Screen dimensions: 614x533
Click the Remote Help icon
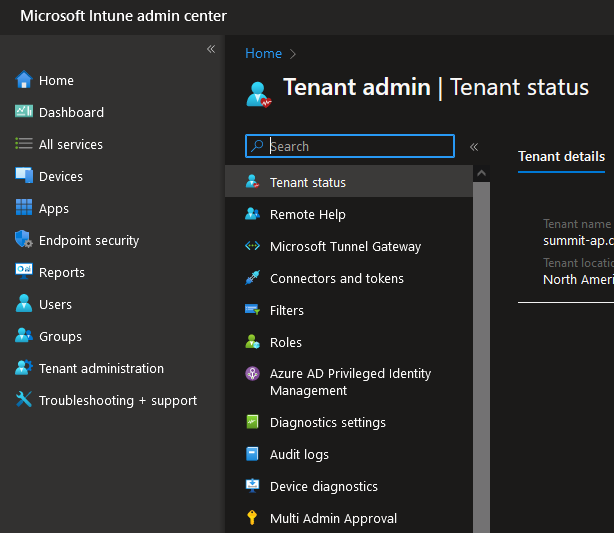coord(253,213)
